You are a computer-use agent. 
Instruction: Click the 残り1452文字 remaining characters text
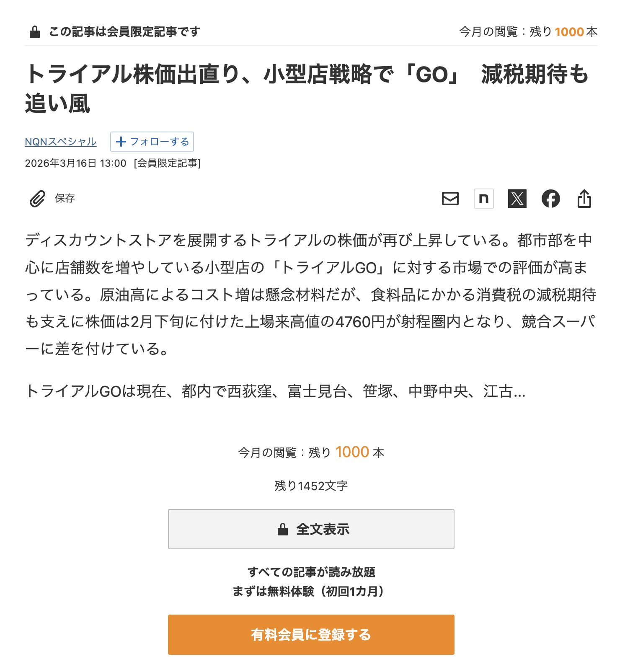click(x=311, y=486)
